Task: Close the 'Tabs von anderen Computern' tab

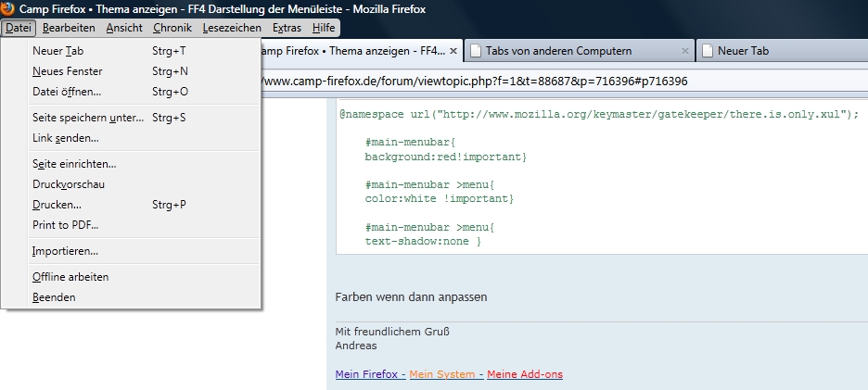Action: pos(684,51)
